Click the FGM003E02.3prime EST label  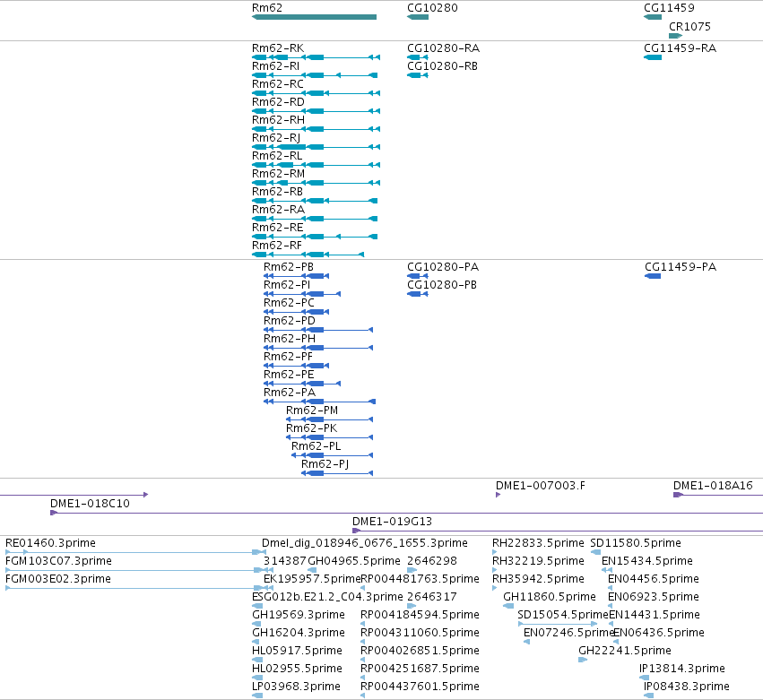[x=58, y=579]
